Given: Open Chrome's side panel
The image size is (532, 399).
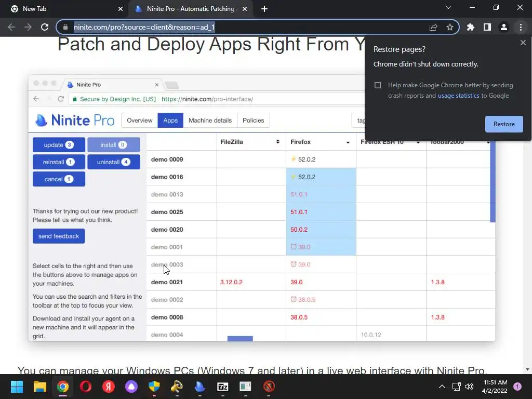Looking at the screenshot, I should click(x=487, y=27).
